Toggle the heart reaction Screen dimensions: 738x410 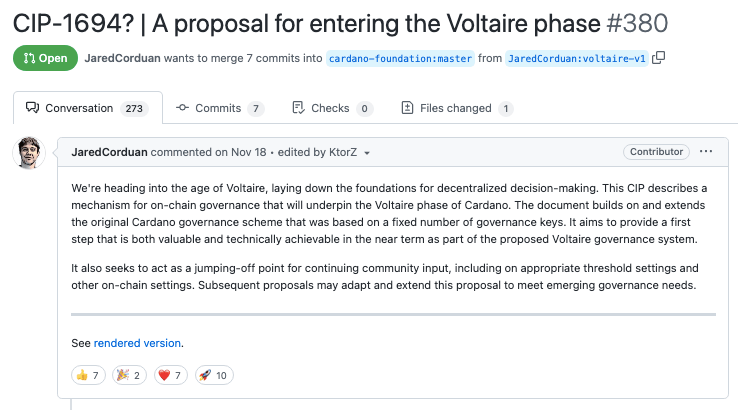tap(172, 375)
